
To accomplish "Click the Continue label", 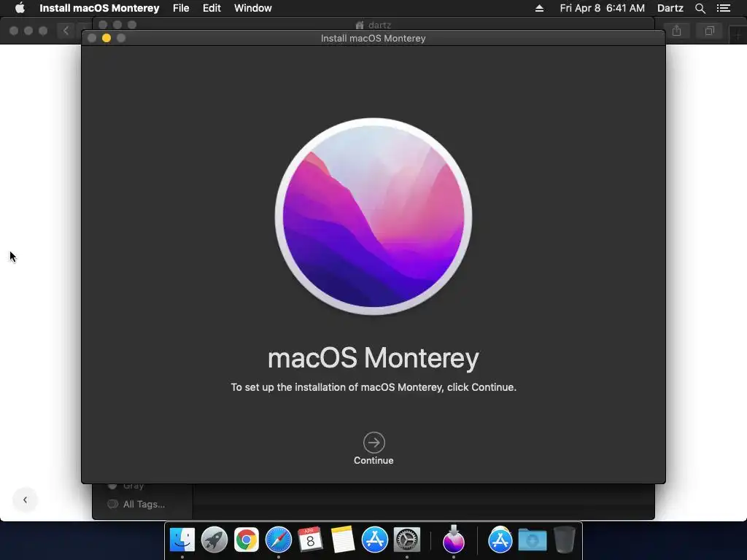I will 373,461.
